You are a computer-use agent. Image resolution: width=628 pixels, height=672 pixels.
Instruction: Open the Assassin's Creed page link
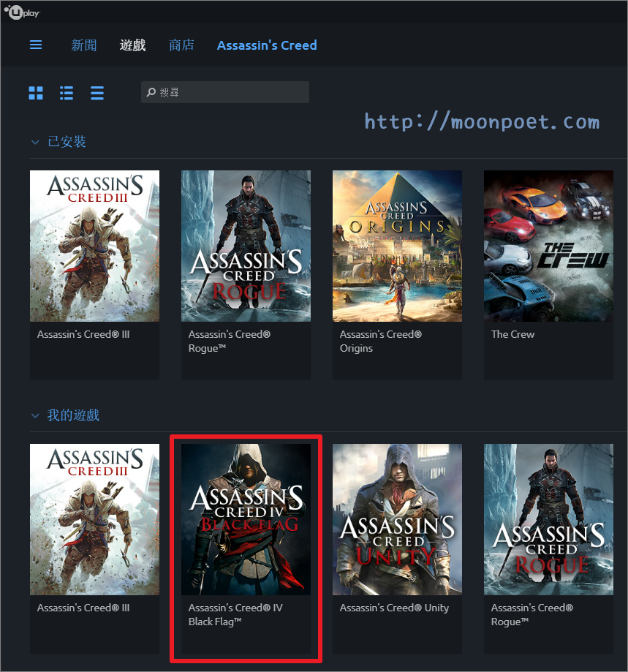coord(266,45)
